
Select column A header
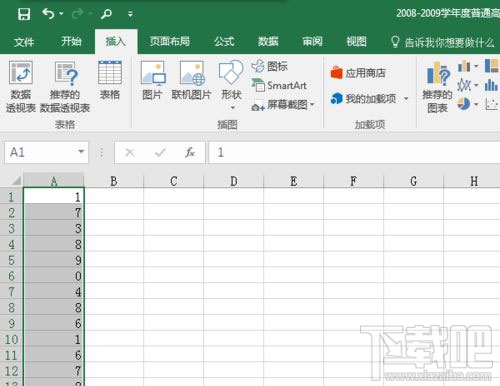click(x=54, y=181)
